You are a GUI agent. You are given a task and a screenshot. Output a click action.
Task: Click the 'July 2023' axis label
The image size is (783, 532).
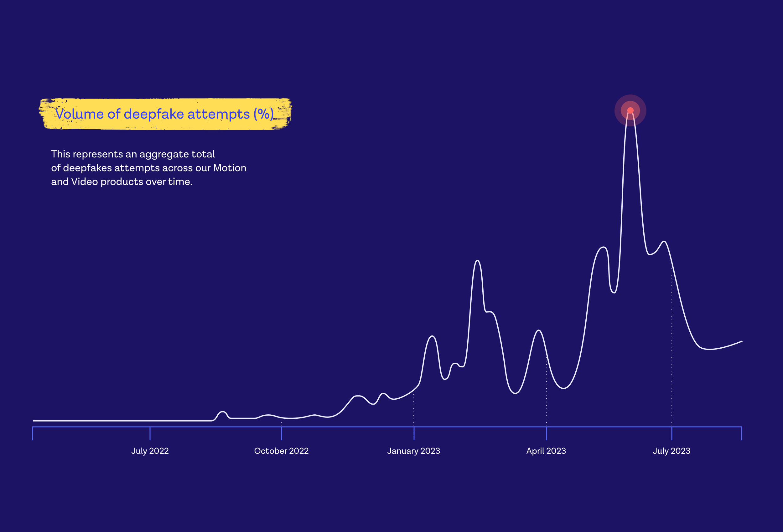pos(672,451)
